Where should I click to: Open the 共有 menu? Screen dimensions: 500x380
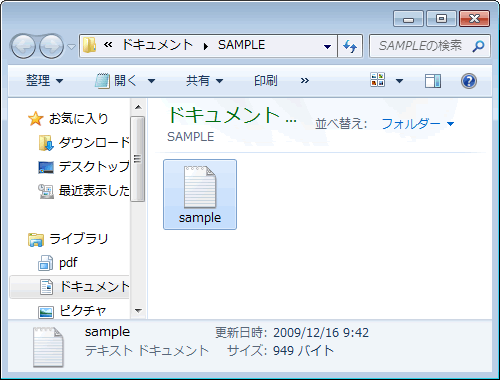click(x=204, y=80)
